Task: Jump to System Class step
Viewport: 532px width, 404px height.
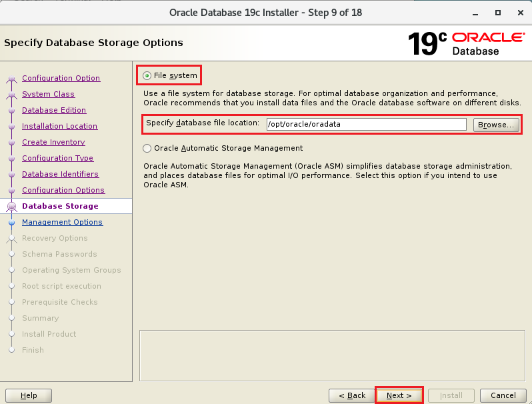Action: click(48, 94)
